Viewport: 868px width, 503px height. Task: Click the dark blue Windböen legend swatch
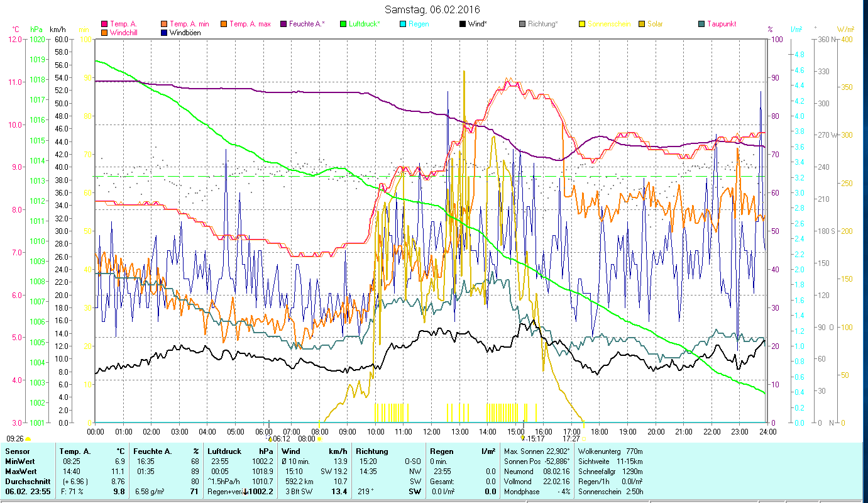pyautogui.click(x=165, y=33)
